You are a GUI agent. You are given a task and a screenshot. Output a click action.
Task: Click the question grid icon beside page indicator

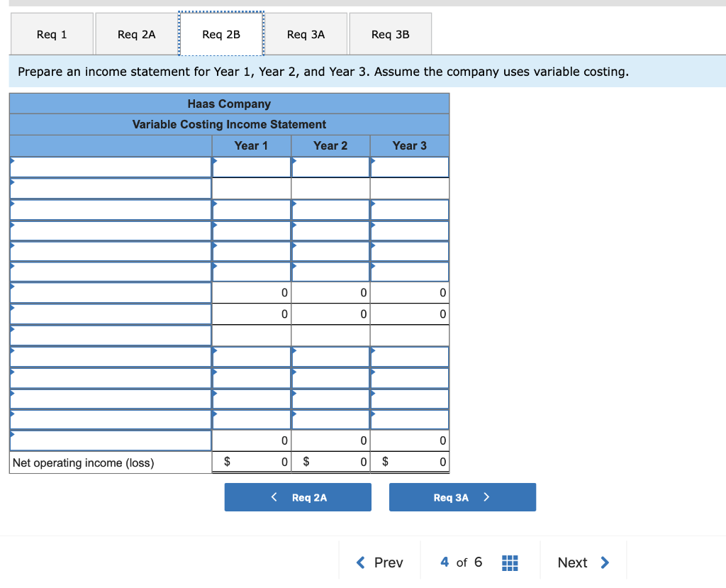510,562
